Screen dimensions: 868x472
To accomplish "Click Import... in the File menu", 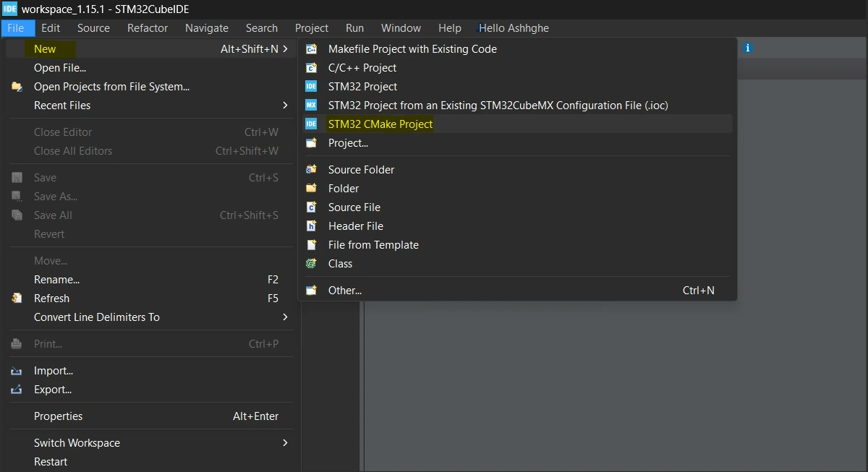I will click(x=151, y=371).
